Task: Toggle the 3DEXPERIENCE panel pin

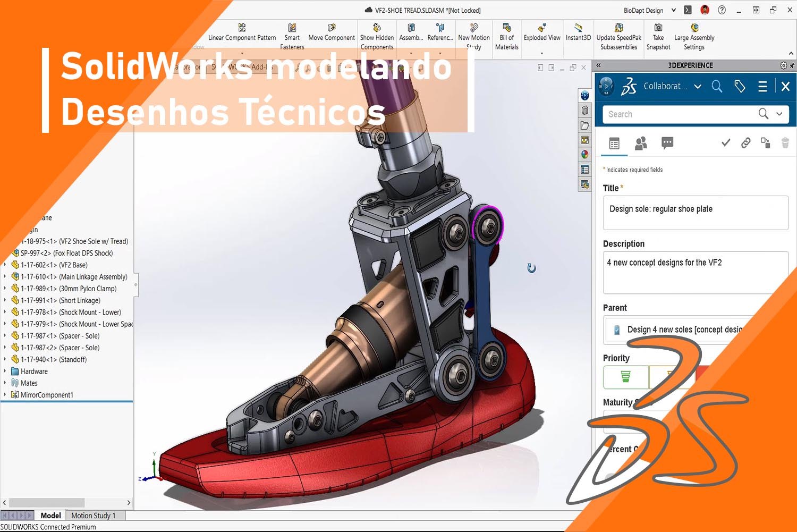Action: point(792,65)
